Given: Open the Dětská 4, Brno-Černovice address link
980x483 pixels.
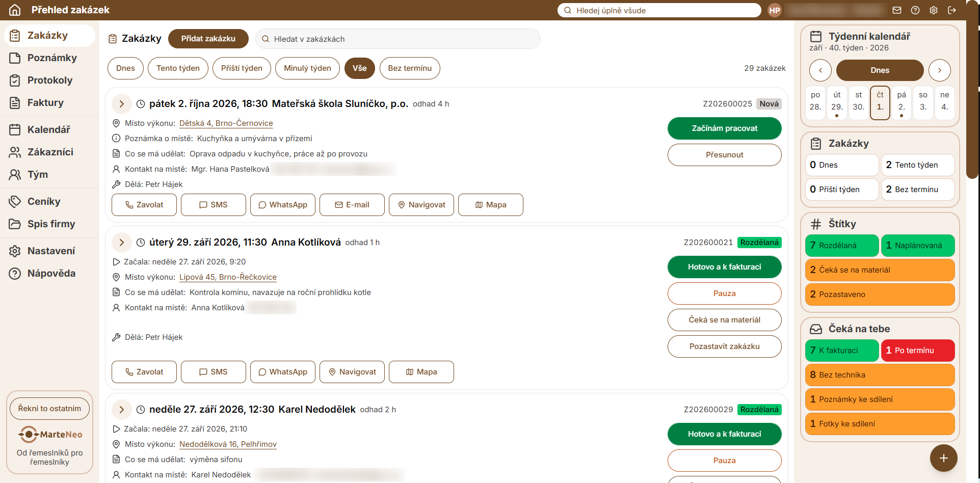Looking at the screenshot, I should (226, 123).
